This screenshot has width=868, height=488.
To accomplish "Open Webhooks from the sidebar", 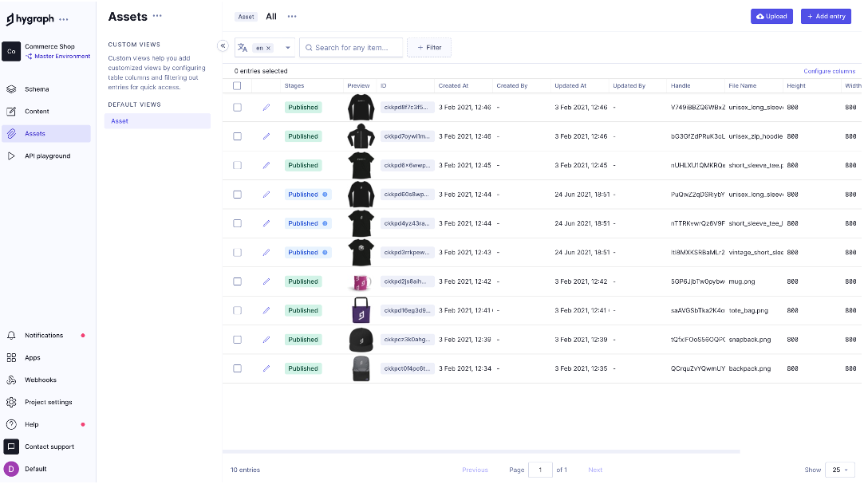I will 40,380.
